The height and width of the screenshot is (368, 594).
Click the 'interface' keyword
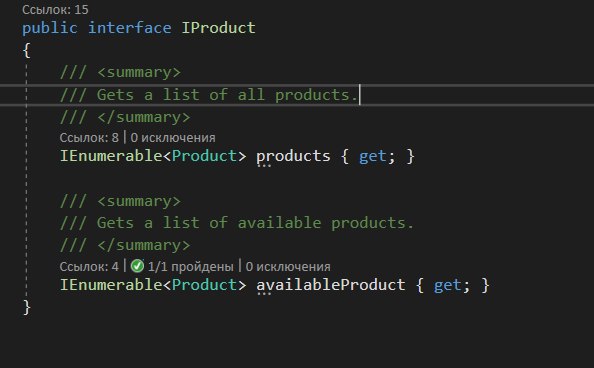point(130,28)
